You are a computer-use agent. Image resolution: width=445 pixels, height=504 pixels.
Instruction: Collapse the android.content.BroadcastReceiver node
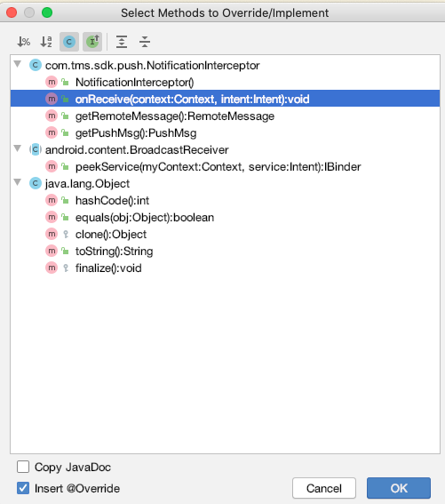[x=18, y=148]
